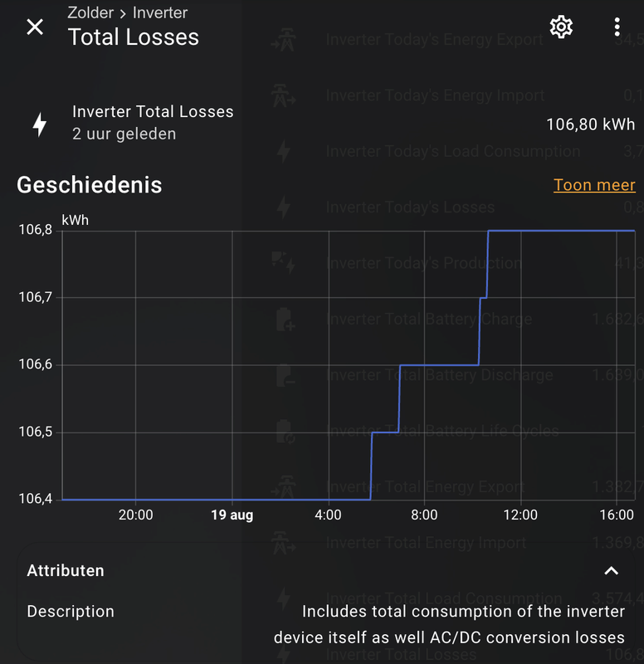This screenshot has height=664, width=644.
Task: Click the Attributen header label
Action: (66, 570)
